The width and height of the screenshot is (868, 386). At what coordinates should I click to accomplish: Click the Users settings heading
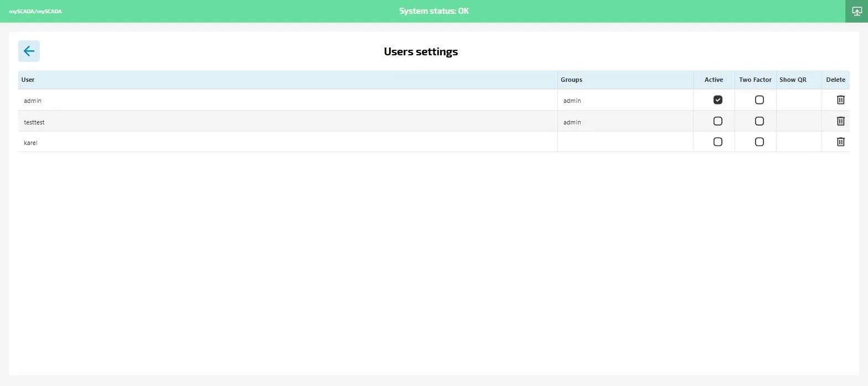click(421, 51)
